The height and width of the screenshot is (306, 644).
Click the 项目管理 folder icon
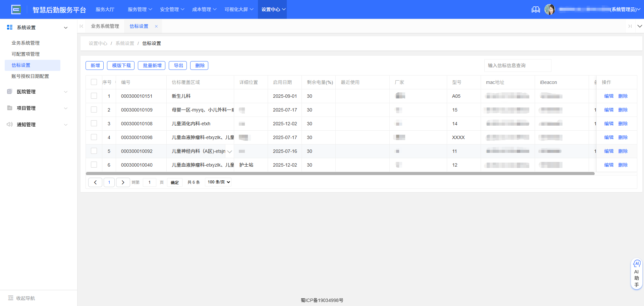[9, 108]
